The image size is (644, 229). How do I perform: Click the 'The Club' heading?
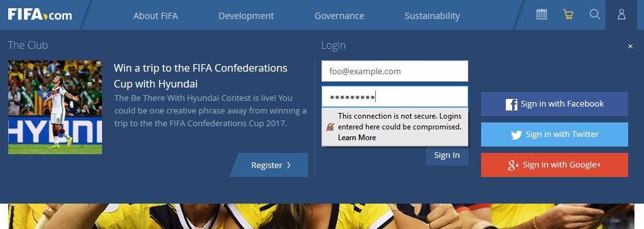(28, 45)
